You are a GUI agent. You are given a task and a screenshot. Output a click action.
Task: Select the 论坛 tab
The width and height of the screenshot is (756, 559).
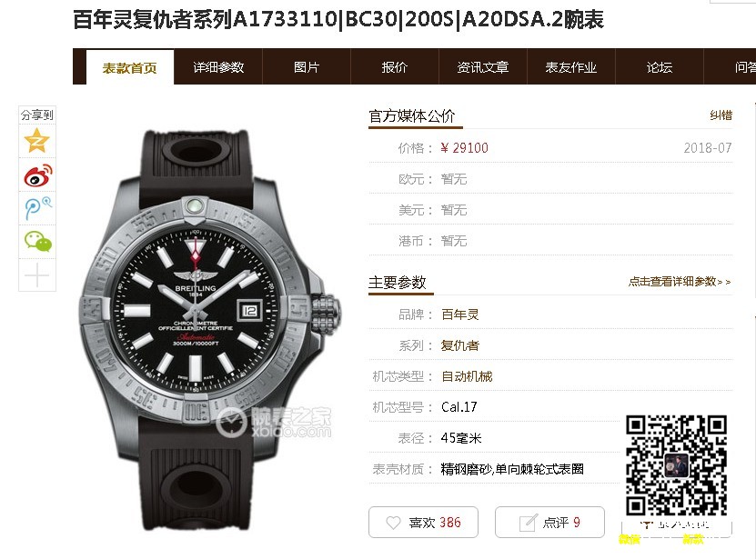659,67
